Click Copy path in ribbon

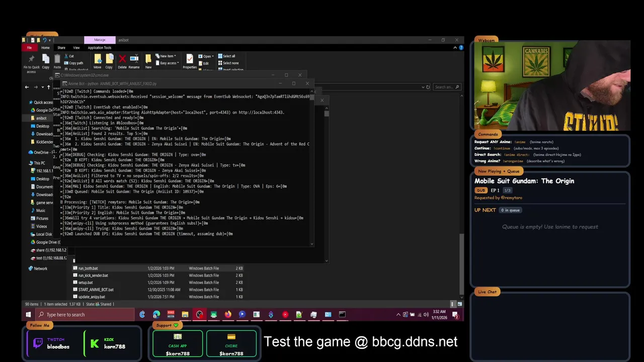(73, 63)
